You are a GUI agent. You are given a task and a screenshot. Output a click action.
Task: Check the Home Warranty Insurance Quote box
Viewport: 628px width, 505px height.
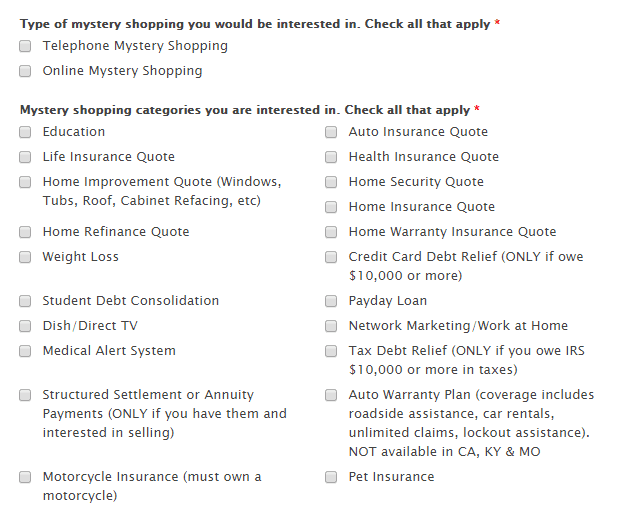click(331, 232)
